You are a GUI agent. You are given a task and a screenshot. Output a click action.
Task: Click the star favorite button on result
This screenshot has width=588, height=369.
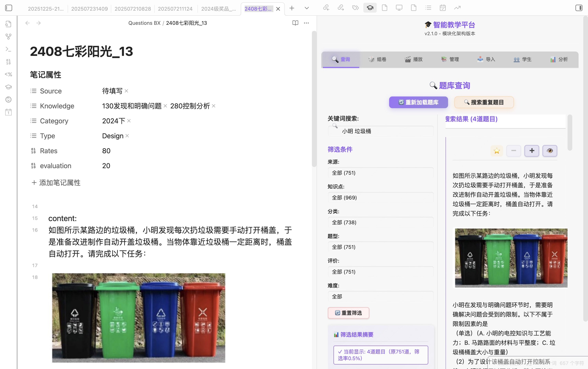click(x=496, y=151)
